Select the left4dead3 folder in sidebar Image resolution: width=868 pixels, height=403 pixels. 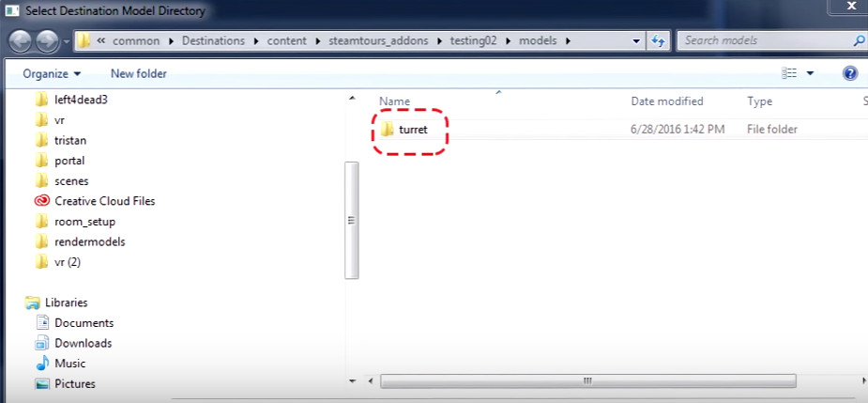(x=82, y=99)
